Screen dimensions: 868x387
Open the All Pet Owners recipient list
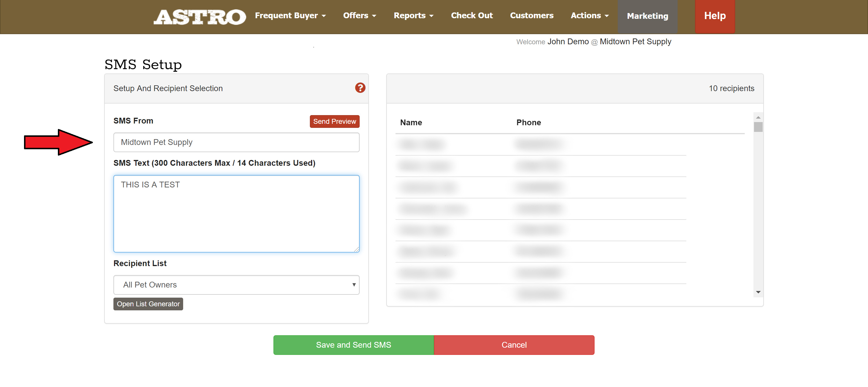(x=236, y=285)
